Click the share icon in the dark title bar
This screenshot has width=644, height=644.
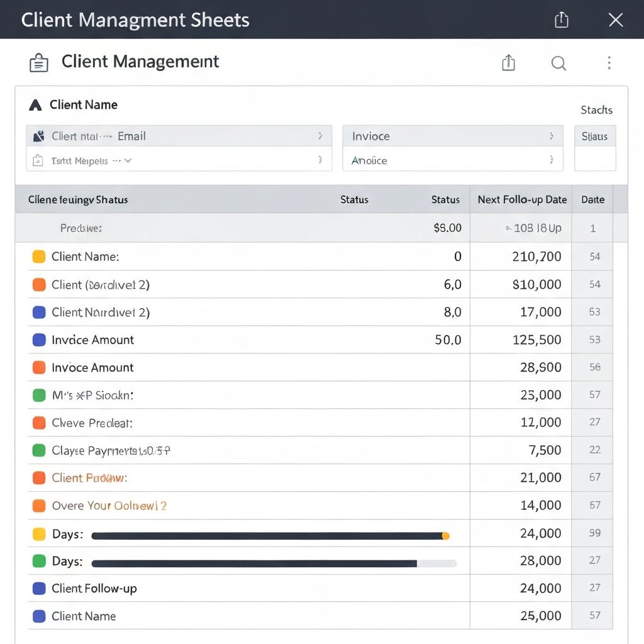coord(560,19)
